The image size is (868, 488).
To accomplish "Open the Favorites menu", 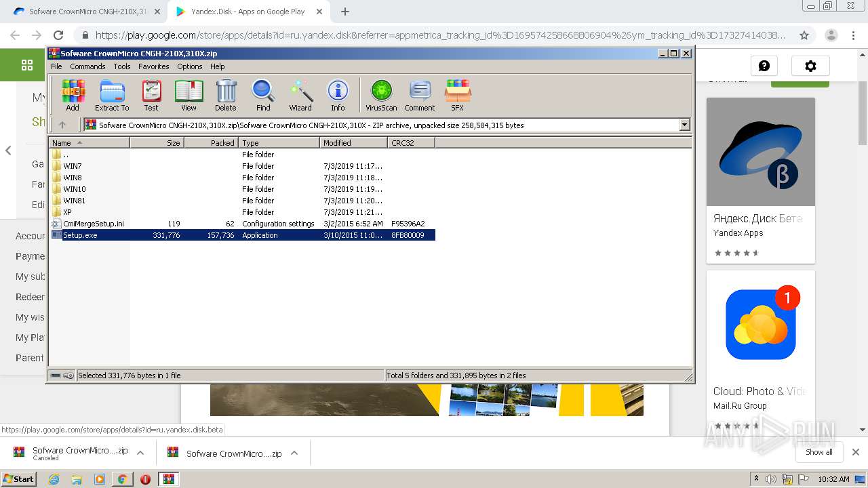I will [x=154, y=66].
